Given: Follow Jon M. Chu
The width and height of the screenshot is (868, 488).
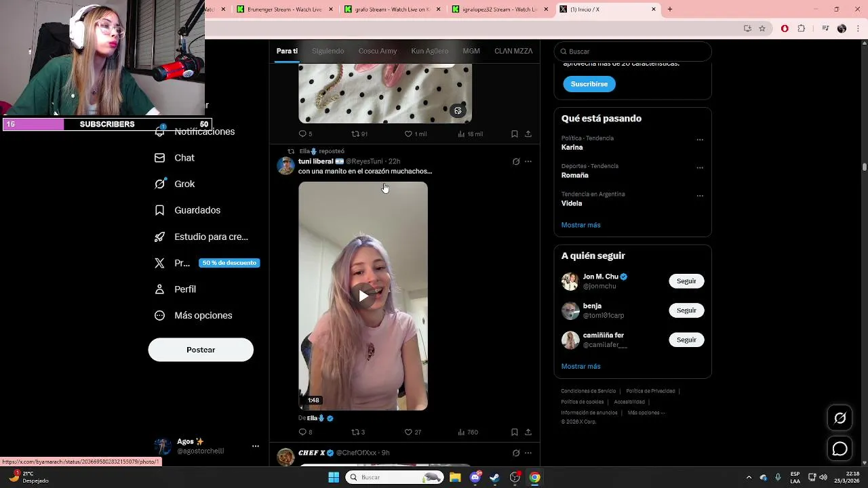Looking at the screenshot, I should 686,281.
